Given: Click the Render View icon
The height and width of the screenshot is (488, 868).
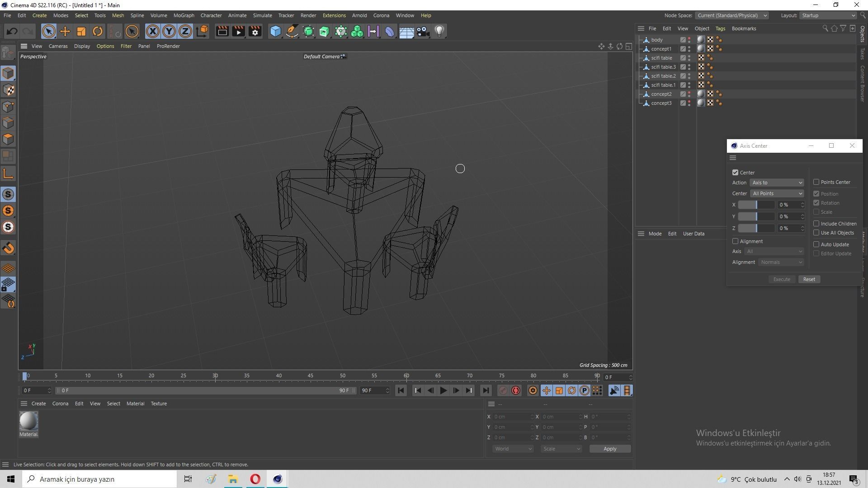Looking at the screenshot, I should click(222, 31).
